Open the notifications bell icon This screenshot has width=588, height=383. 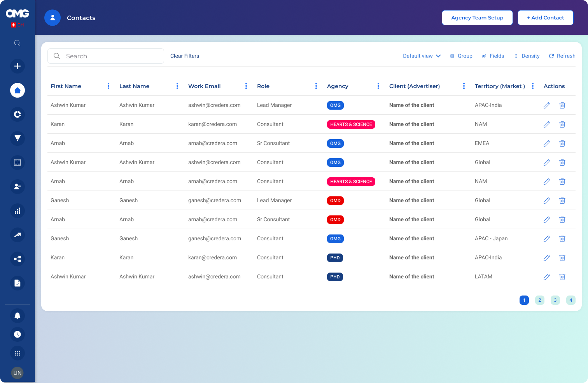click(x=17, y=315)
